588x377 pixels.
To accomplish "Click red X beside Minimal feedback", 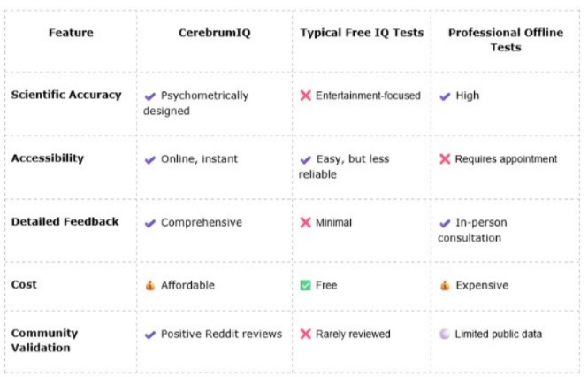I will click(306, 223).
